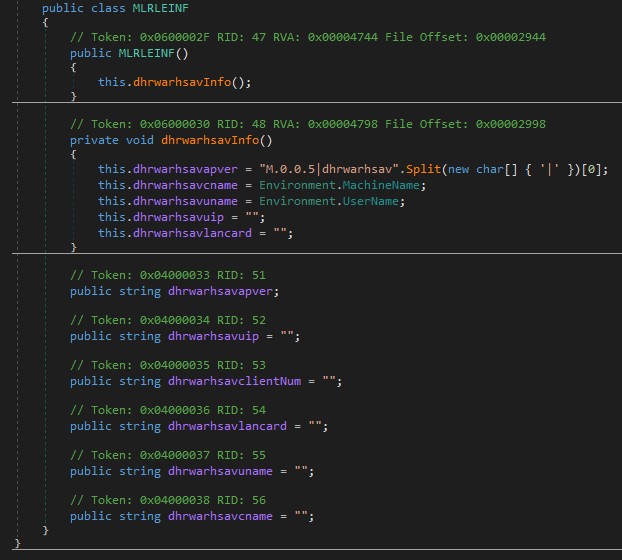Click UserName property reference
The width and height of the screenshot is (622, 560).
[365, 200]
